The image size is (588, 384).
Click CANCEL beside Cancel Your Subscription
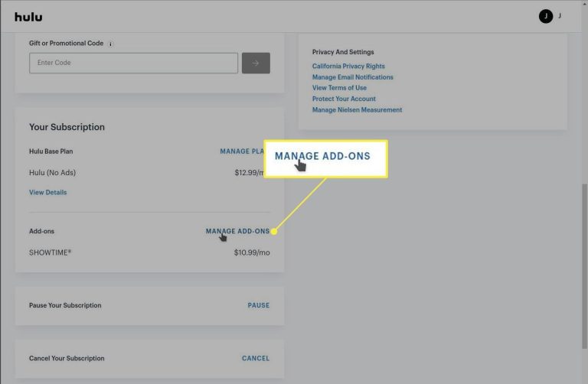pyautogui.click(x=255, y=358)
